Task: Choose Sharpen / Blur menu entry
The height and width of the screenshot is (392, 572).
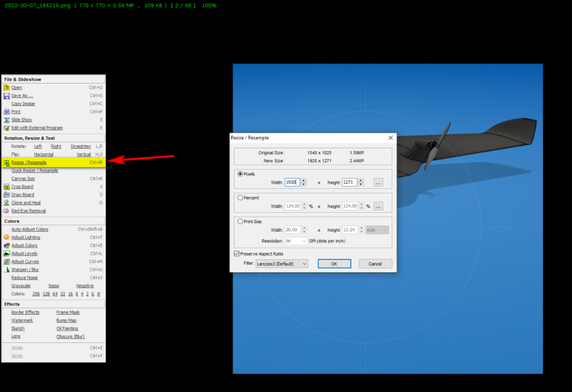Action: pyautogui.click(x=25, y=270)
